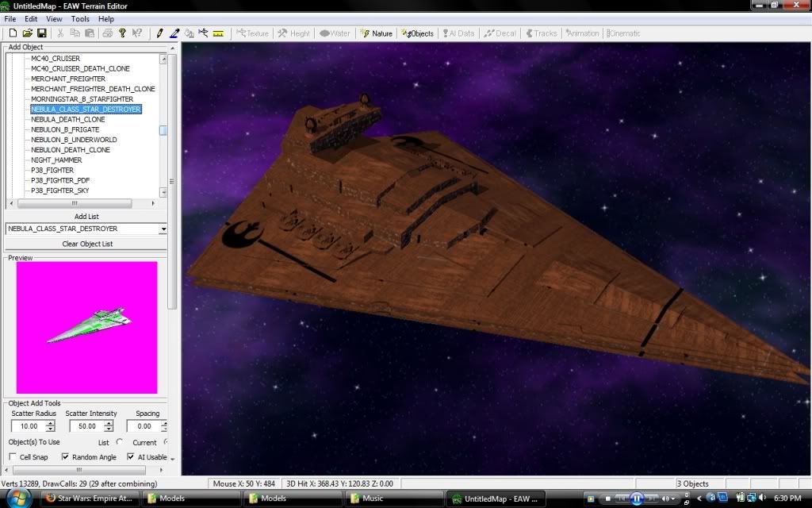Select NEBULA_CLASS_STAR_DESTROYER in object list
Screen dimensions: 812x508
coord(86,110)
